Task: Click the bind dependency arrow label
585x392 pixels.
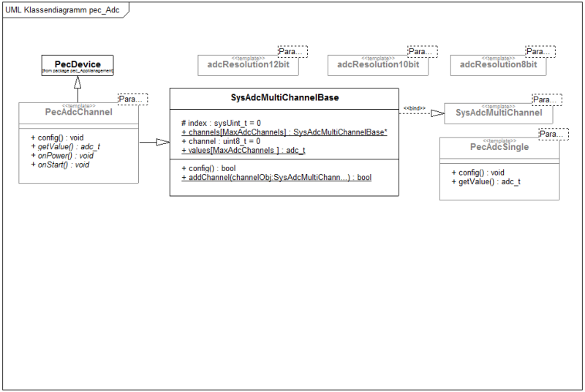Action: click(414, 108)
